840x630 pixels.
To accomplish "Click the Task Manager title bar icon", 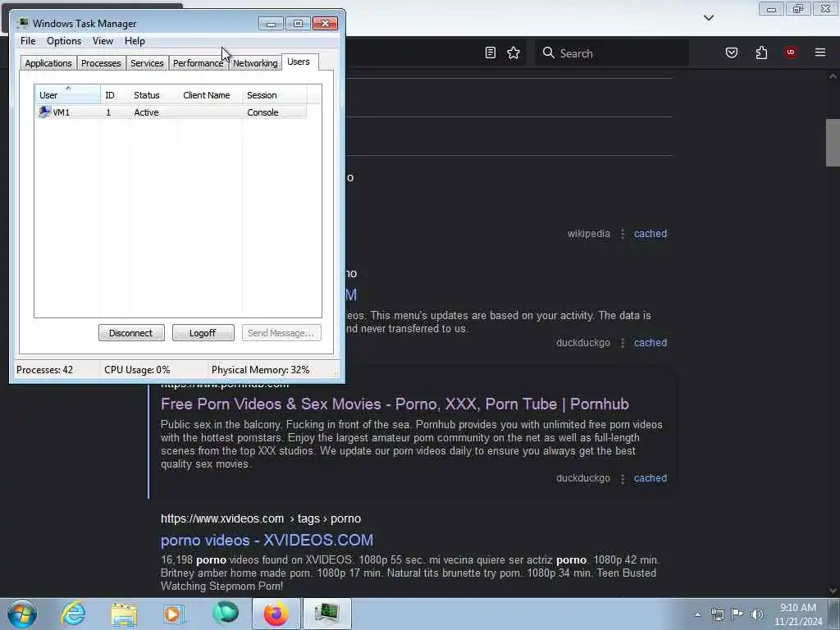I will coord(23,23).
